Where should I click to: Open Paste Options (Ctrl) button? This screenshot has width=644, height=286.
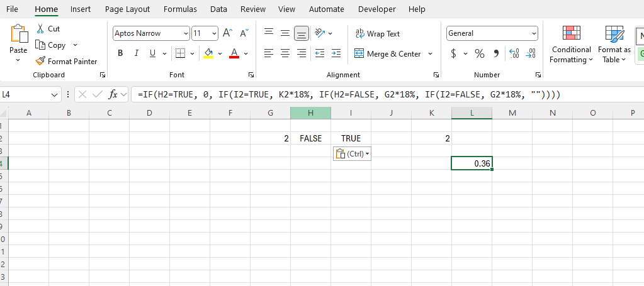point(352,154)
